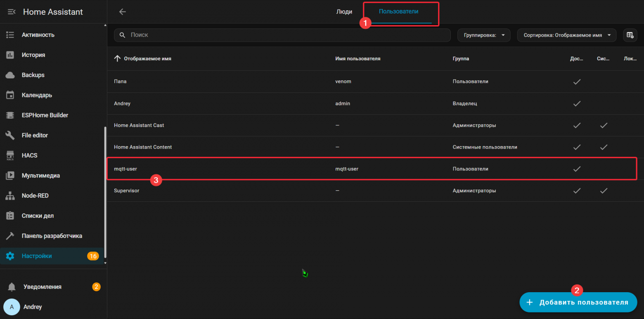The image size is (644, 319).
Task: Click the Настройки badge showing 16
Action: [93, 256]
